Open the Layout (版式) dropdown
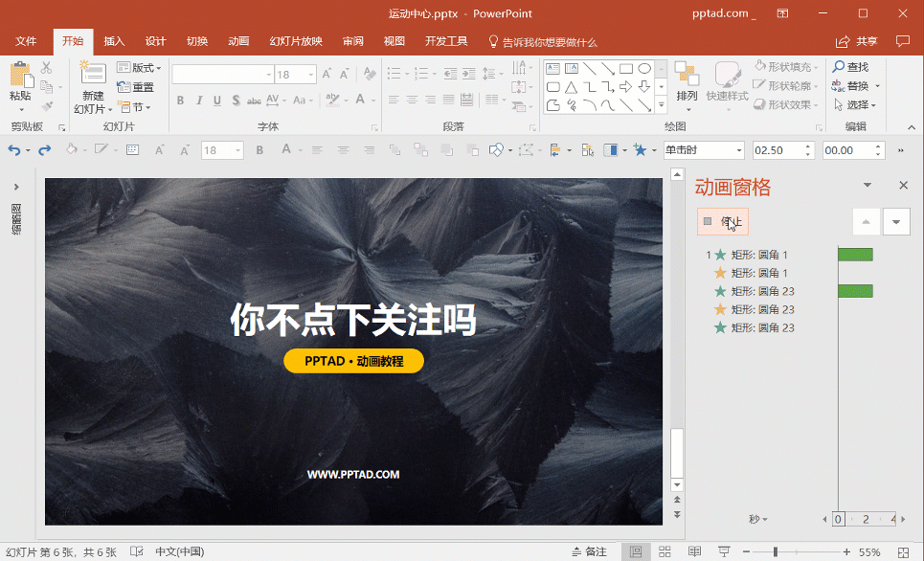 point(139,68)
